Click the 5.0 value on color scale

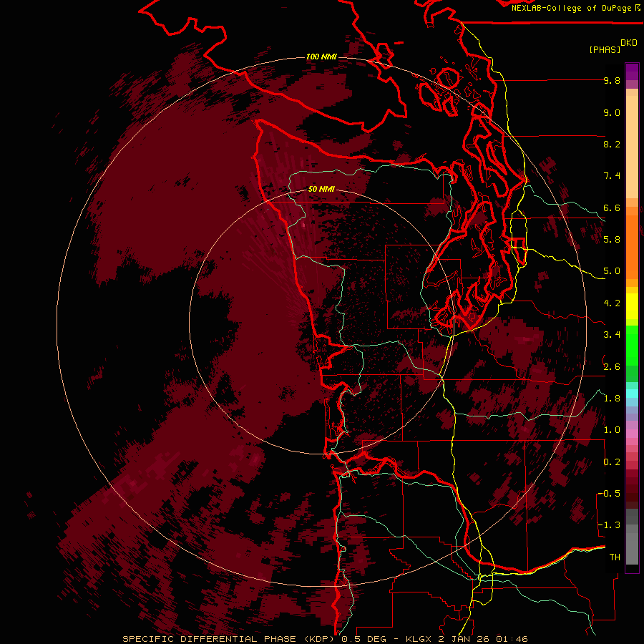point(612,271)
